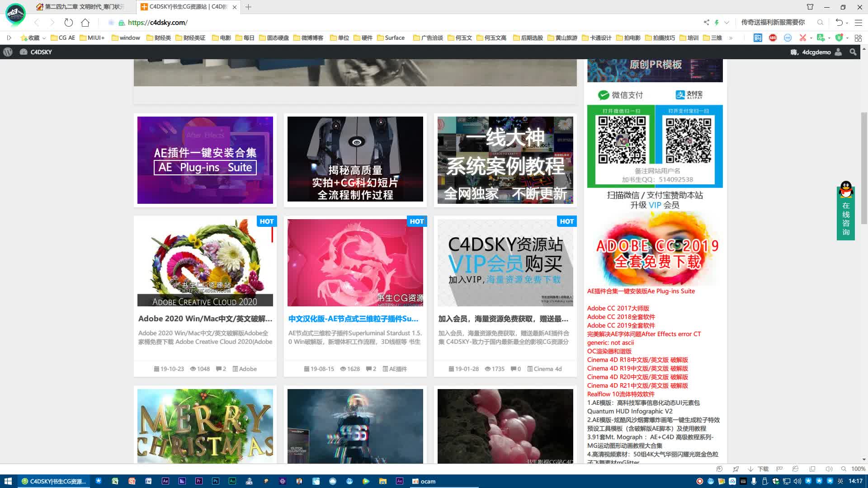Screen dimensions: 868x488
Task: Click the search icon in the black admin bar
Action: coord(853,52)
